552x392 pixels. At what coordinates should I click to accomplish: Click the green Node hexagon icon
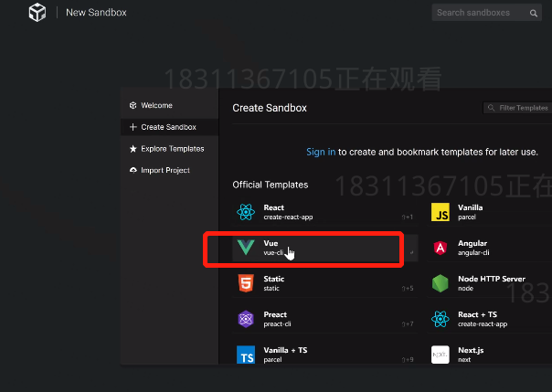coord(441,283)
